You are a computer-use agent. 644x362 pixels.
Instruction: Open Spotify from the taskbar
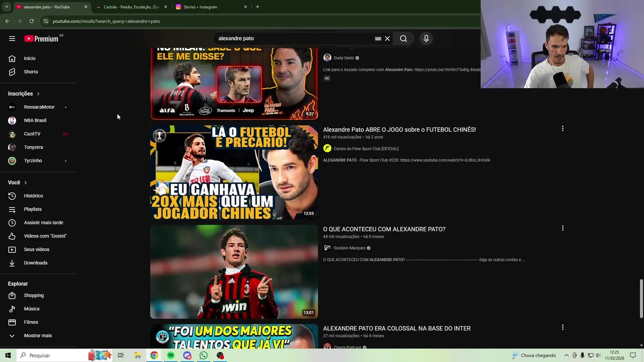tap(171, 355)
